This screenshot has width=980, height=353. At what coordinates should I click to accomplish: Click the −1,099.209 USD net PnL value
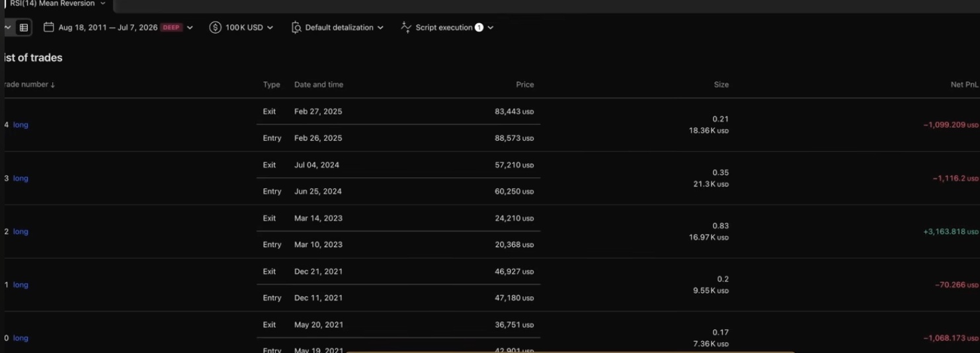pyautogui.click(x=951, y=125)
